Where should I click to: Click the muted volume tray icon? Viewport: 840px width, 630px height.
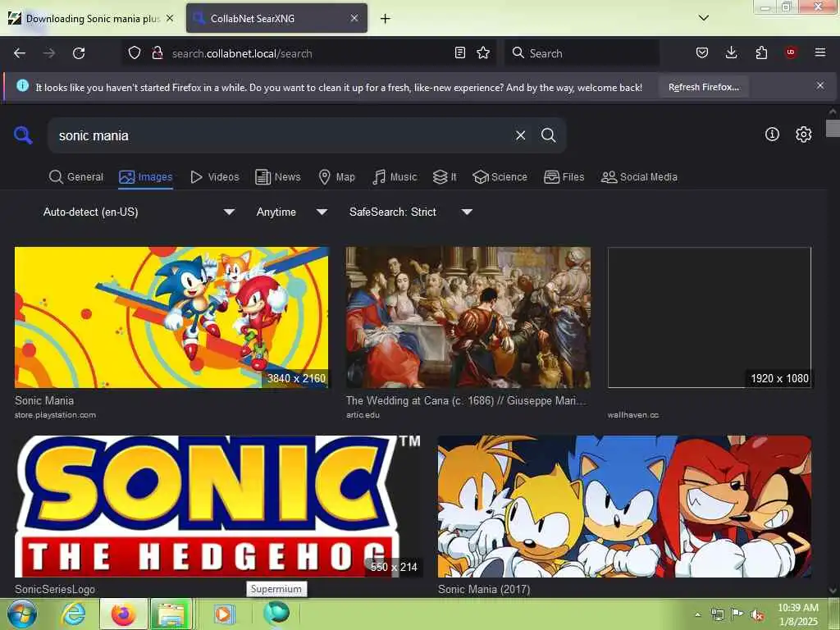pyautogui.click(x=757, y=615)
